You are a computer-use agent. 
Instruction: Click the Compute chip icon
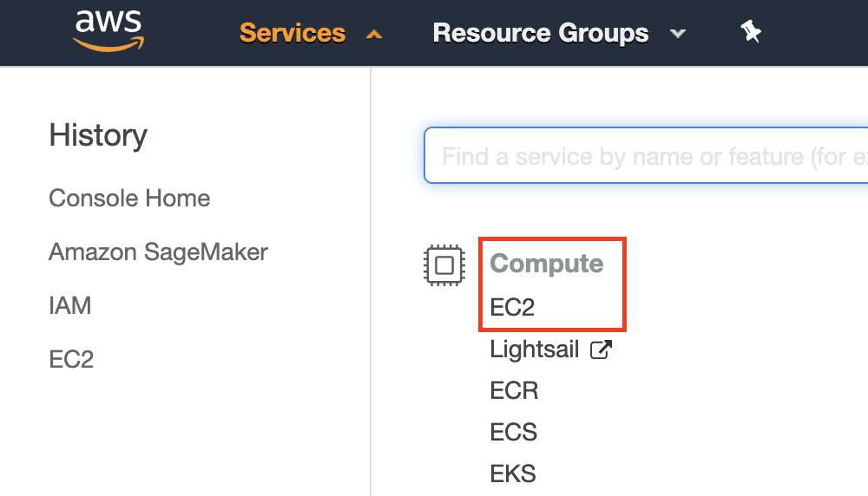point(444,265)
